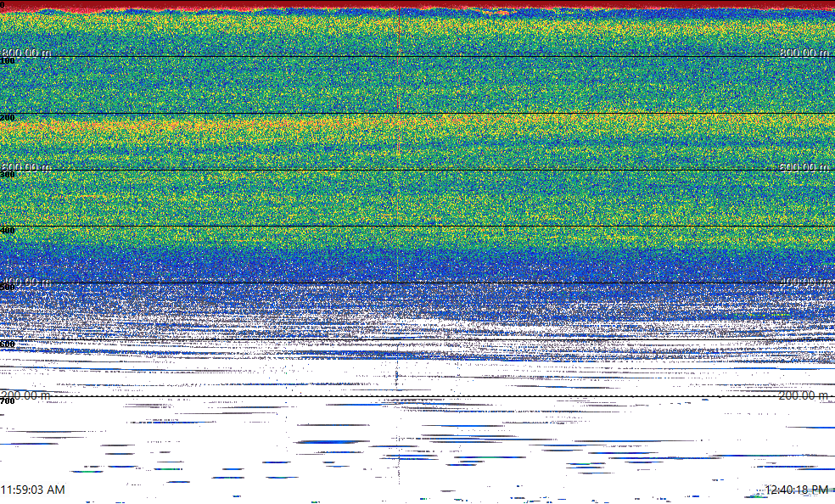Click the 12:40:18 PM end time label
This screenshot has height=504, width=835.
(x=797, y=490)
